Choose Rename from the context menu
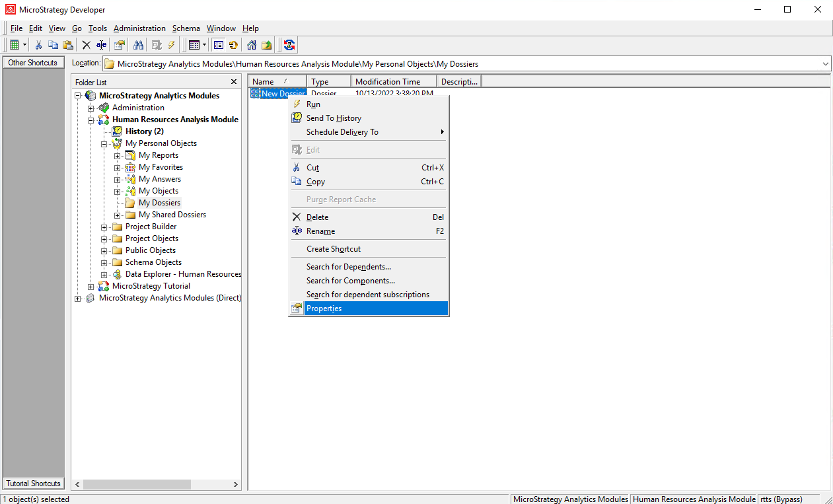 point(369,231)
